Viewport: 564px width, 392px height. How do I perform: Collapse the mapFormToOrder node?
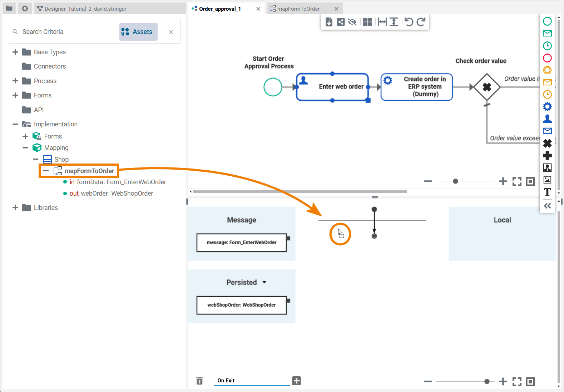click(x=46, y=171)
